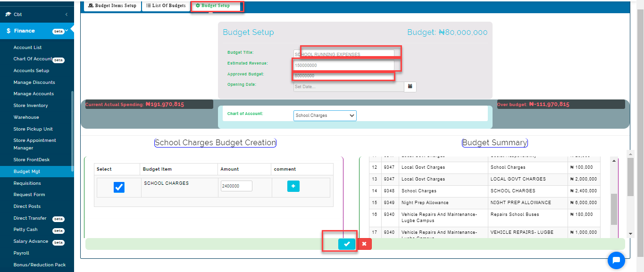This screenshot has height=272, width=644.
Task: Select the NIGHT PREP ALLOWANCE summary row
Action: coord(485,203)
